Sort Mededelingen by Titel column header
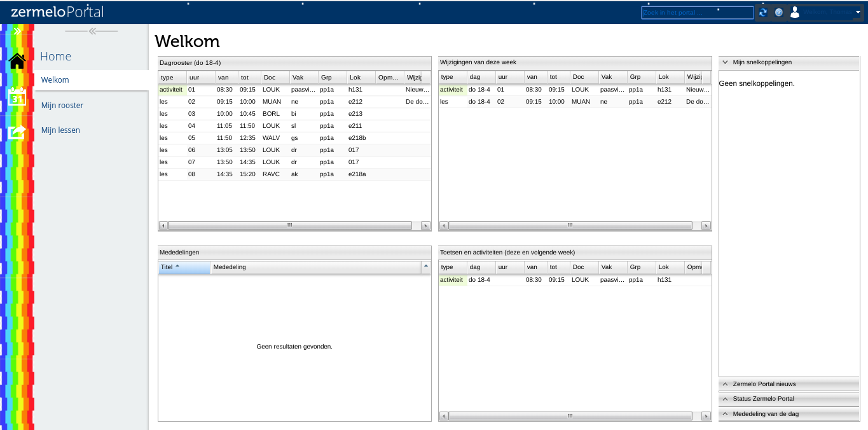868x430 pixels. click(184, 267)
